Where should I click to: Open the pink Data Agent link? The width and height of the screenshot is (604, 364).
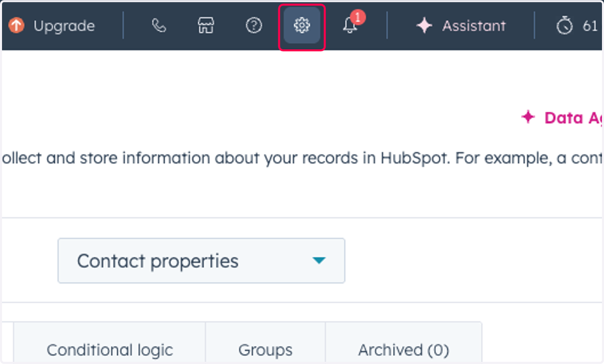(x=574, y=118)
